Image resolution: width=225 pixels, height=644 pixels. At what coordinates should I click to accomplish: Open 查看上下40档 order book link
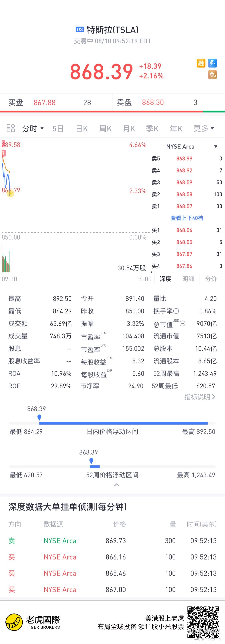187,218
